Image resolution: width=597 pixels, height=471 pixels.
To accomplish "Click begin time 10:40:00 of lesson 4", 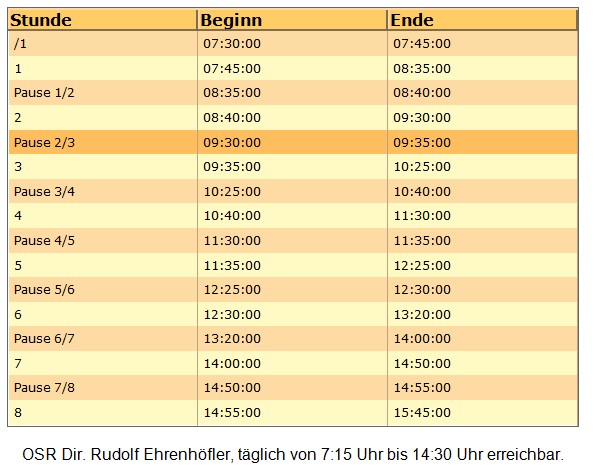I will click(x=232, y=216).
